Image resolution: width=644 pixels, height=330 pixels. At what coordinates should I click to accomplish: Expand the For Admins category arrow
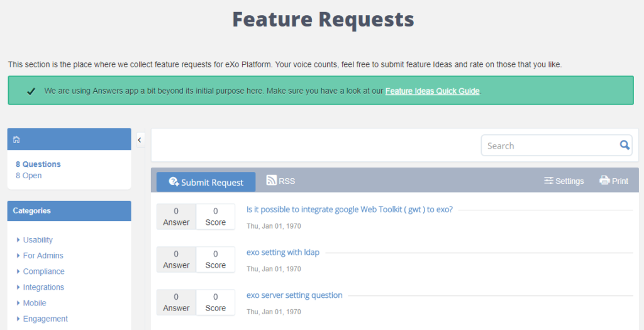(18, 256)
